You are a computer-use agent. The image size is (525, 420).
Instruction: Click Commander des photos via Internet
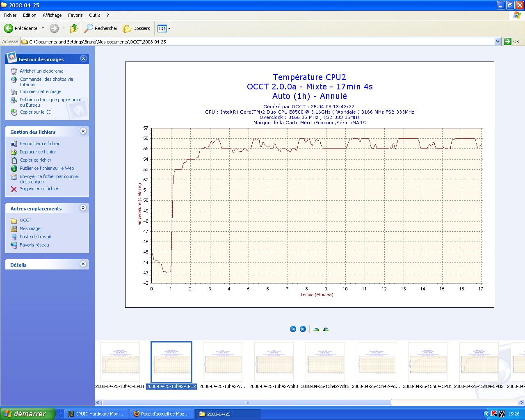(x=46, y=82)
